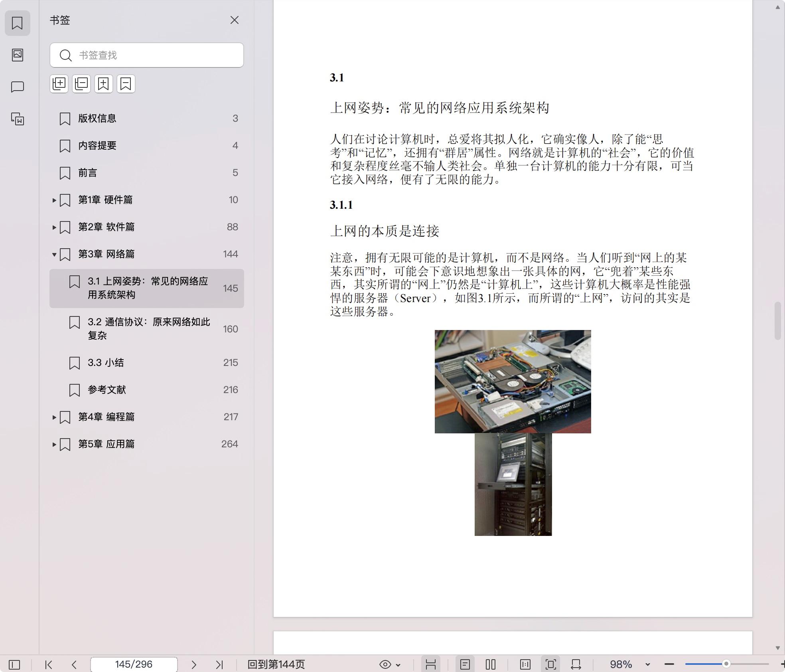The width and height of the screenshot is (785, 672).
Task: Select the 参考文献 bookmark
Action: 147,390
